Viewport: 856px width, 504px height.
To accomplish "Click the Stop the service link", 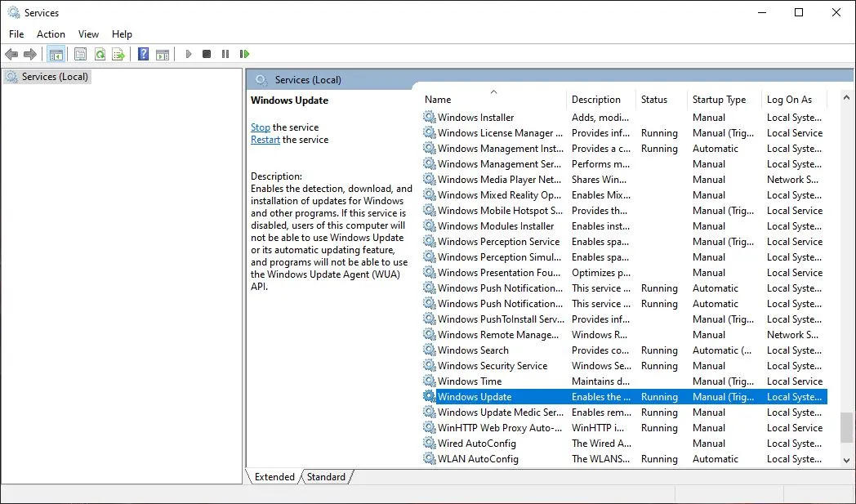I will point(260,127).
